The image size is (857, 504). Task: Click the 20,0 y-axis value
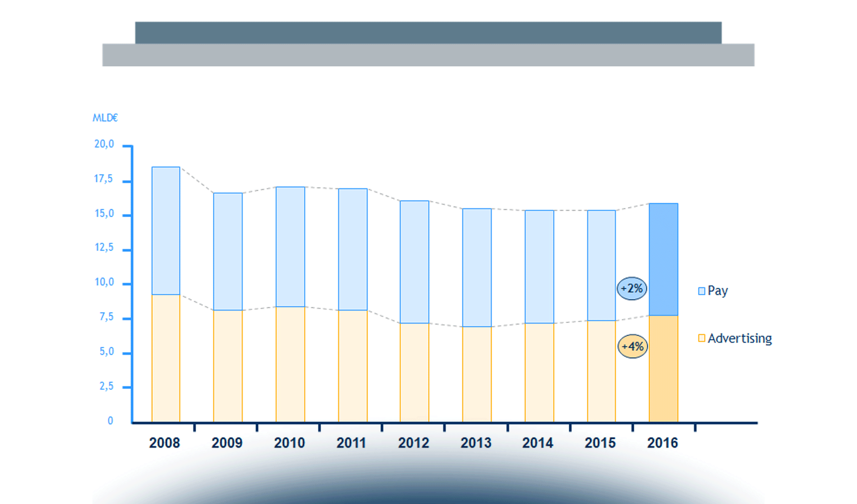(x=104, y=144)
